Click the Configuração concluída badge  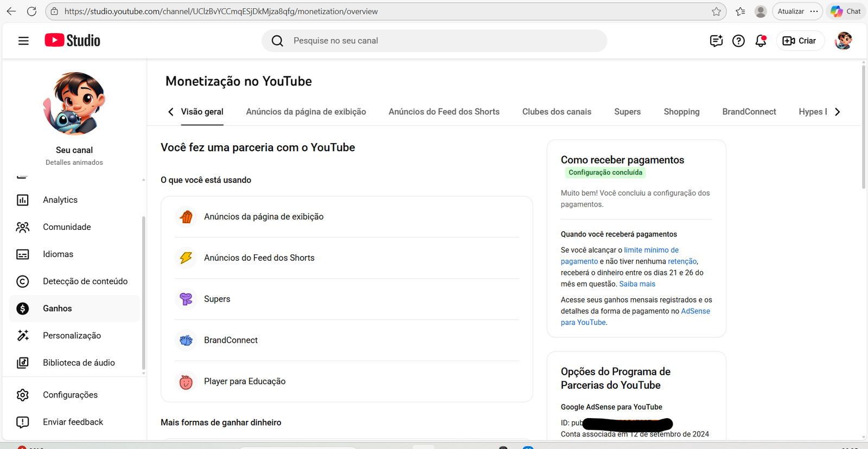coord(605,172)
